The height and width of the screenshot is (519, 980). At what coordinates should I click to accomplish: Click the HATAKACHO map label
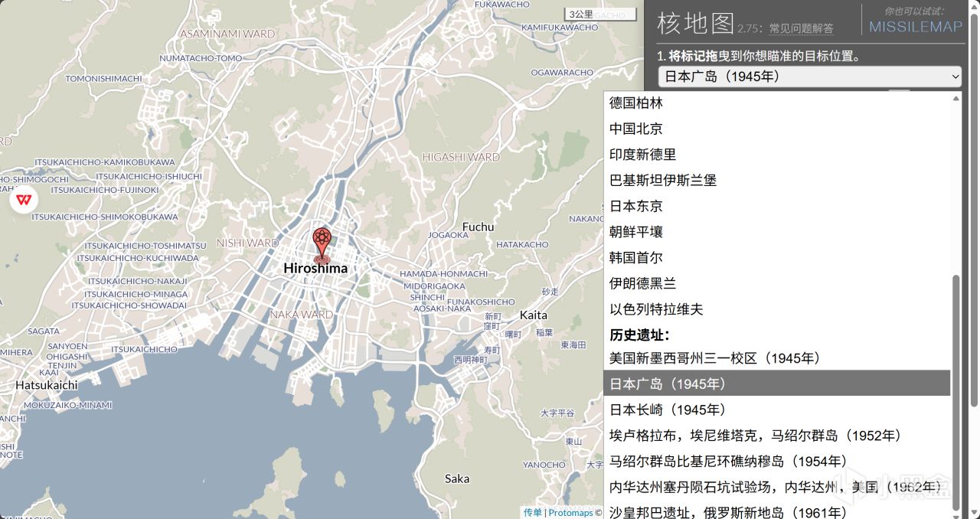point(522,245)
